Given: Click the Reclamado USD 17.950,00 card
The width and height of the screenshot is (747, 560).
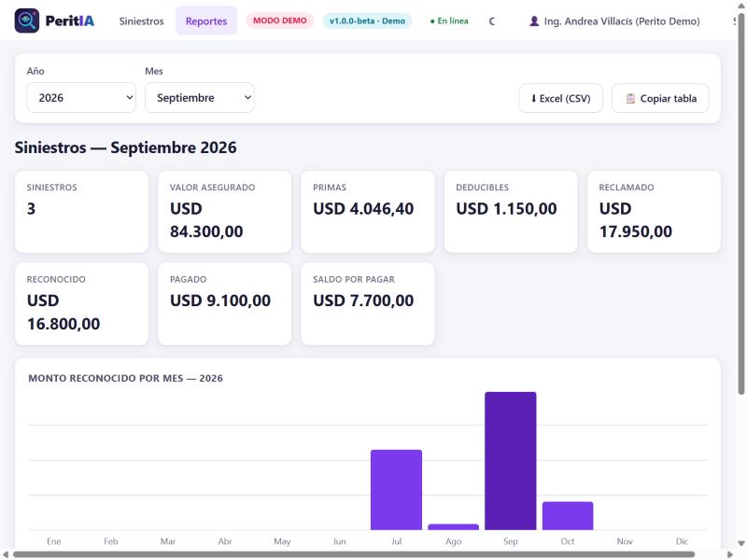Looking at the screenshot, I should pyautogui.click(x=655, y=212).
